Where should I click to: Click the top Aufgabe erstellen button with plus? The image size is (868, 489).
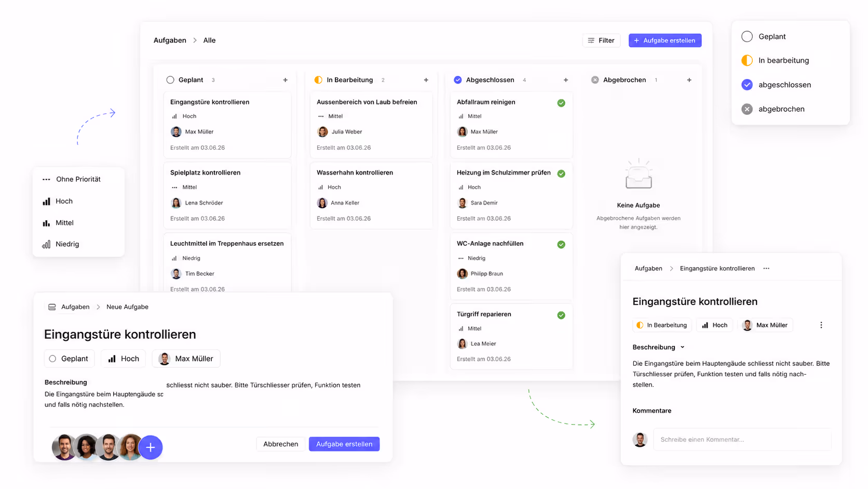tap(665, 41)
